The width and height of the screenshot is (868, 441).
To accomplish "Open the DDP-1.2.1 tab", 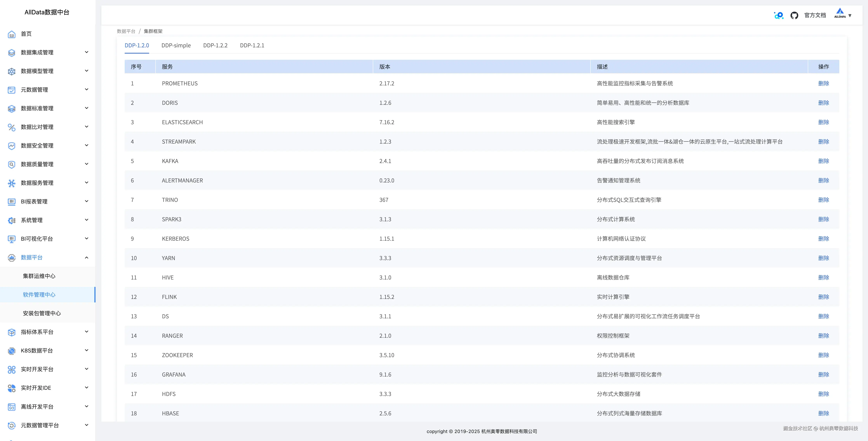I will point(252,45).
